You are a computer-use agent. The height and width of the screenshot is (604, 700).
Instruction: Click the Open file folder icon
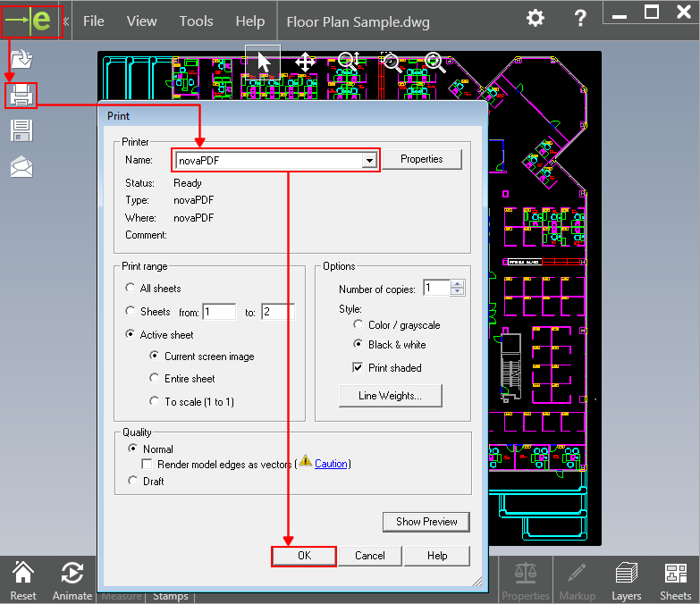pos(21,60)
